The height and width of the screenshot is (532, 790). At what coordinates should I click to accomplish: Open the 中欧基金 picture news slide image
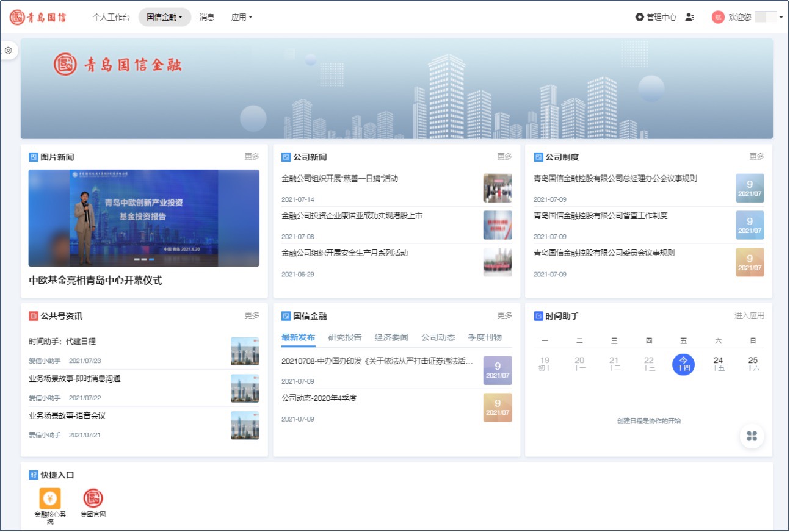pyautogui.click(x=144, y=218)
